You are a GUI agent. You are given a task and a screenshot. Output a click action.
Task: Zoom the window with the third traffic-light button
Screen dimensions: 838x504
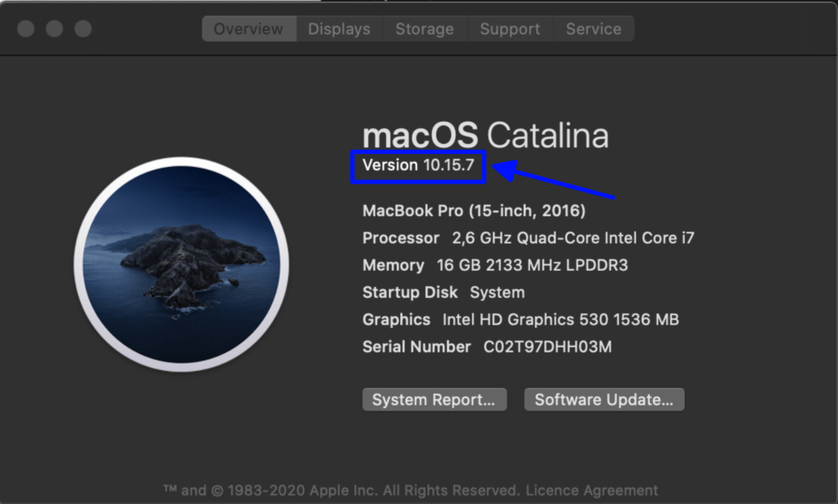(83, 29)
